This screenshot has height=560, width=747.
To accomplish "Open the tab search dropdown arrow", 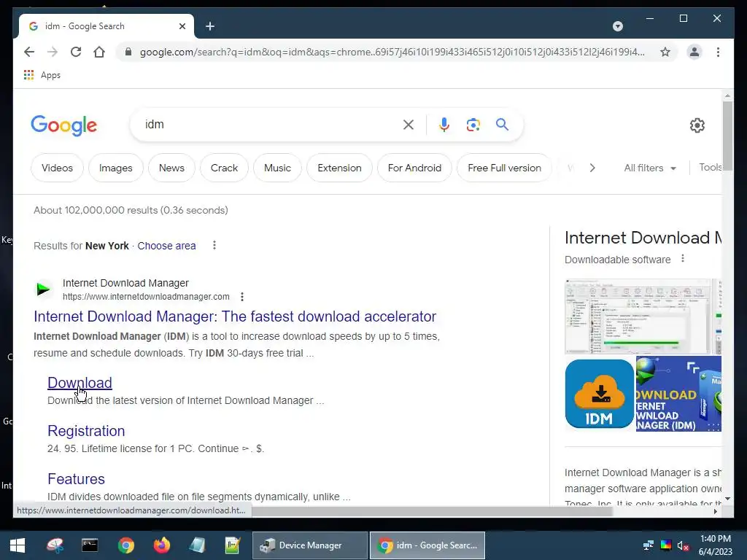I will pos(618,26).
